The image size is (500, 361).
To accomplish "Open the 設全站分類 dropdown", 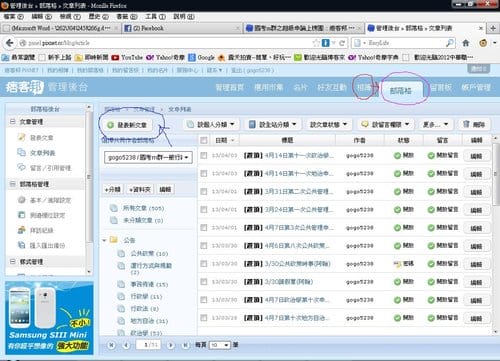I will coord(273,124).
